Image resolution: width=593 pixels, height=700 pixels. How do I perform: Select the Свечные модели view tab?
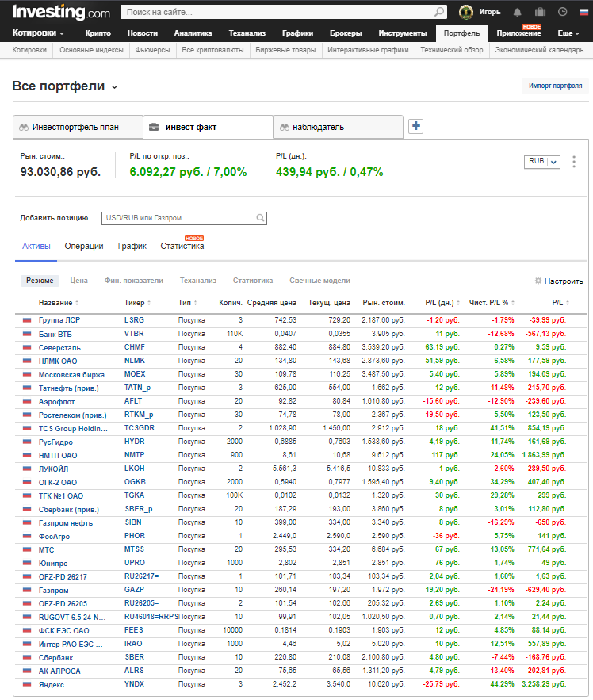[319, 281]
